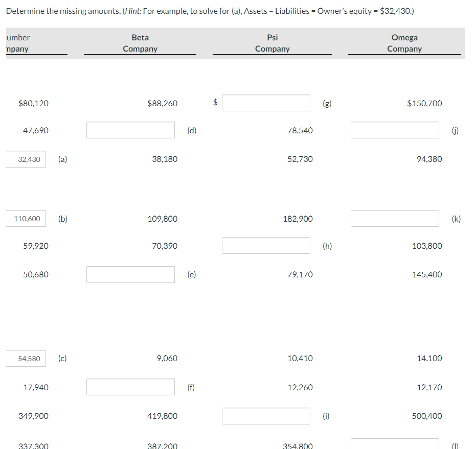
Task: Click the Omega Company column heading
Action: tap(404, 43)
